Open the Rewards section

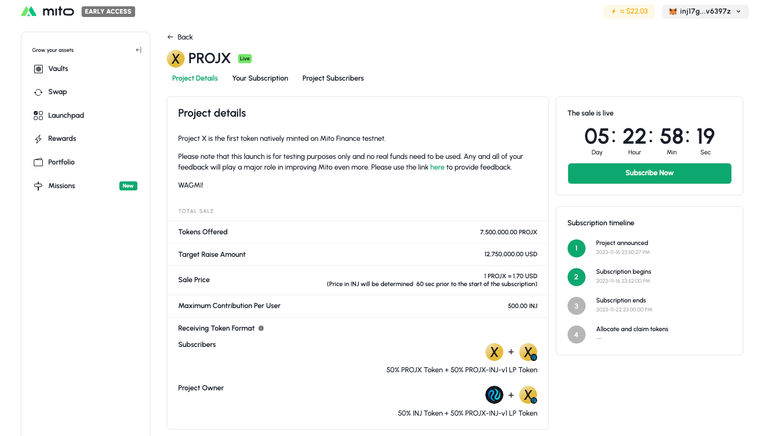(61, 139)
